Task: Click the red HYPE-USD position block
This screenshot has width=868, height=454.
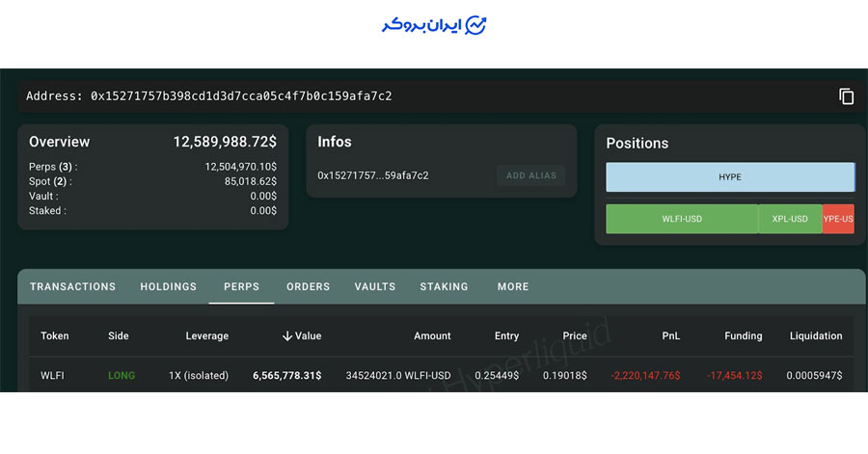Action: coord(838,219)
